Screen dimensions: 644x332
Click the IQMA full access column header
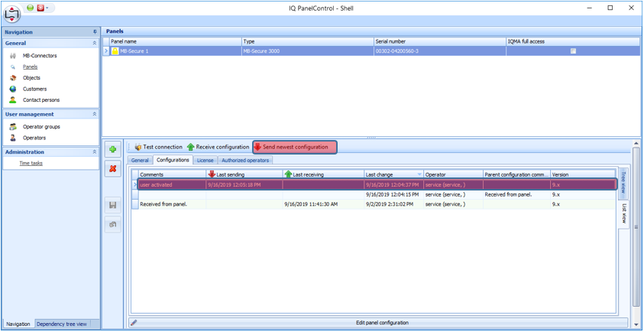pos(573,41)
